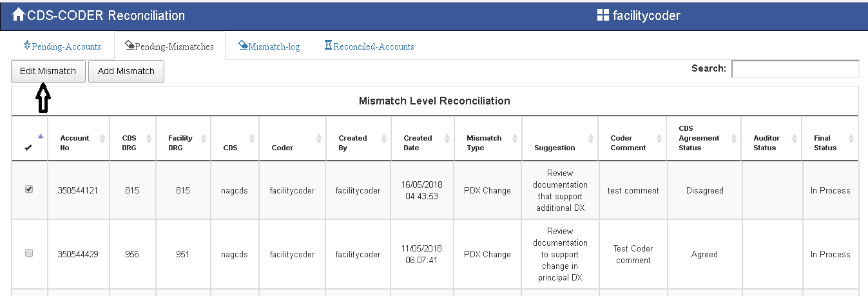
Task: Click the Reconciled-Accounts hourglass icon
Action: [x=328, y=46]
